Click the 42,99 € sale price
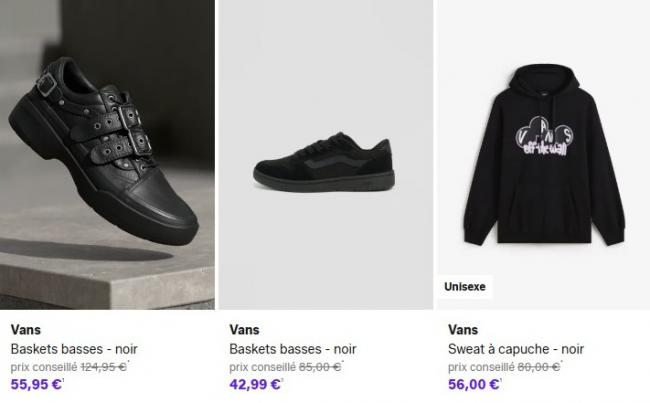The image size is (650, 403). [x=256, y=384]
